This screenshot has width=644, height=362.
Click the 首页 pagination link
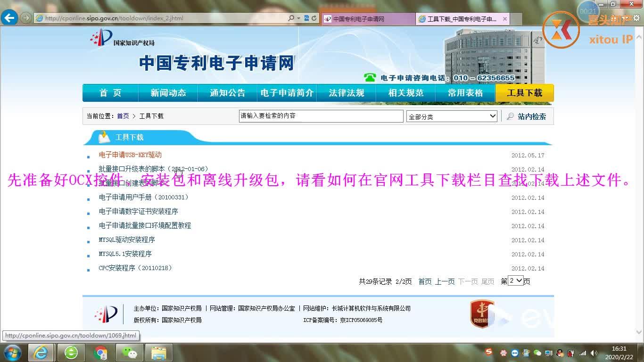click(425, 281)
